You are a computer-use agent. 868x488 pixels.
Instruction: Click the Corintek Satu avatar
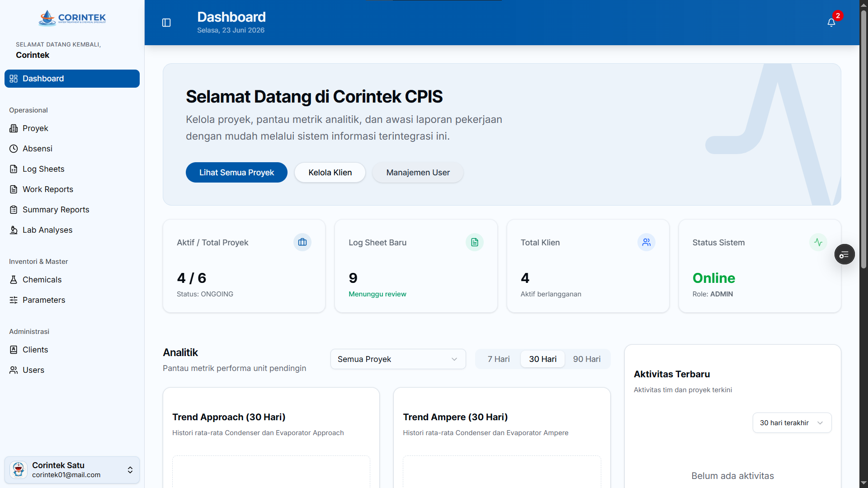[19, 470]
